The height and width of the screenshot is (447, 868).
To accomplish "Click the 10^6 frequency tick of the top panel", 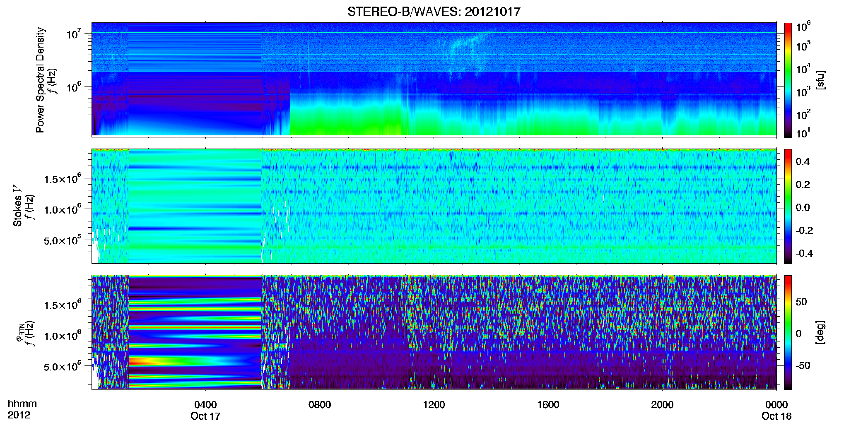I will click(73, 87).
